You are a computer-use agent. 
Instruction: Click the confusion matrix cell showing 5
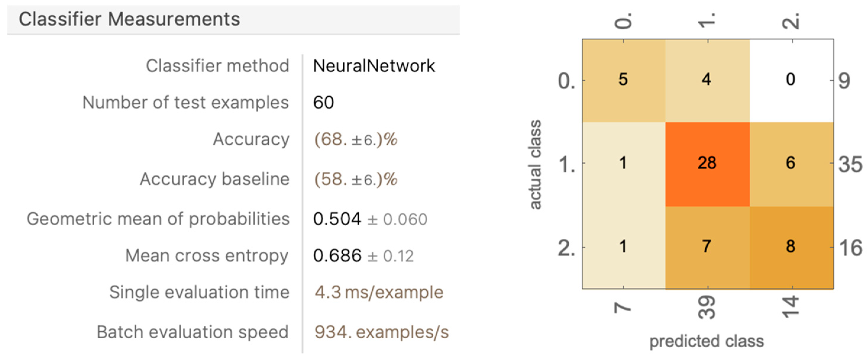tap(623, 80)
